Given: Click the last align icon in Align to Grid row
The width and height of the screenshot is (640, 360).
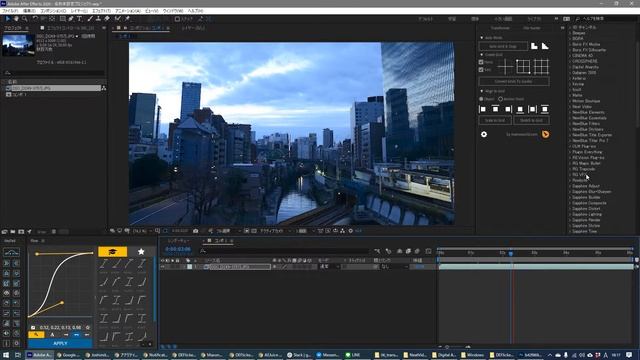Looking at the screenshot, I should click(x=544, y=109).
